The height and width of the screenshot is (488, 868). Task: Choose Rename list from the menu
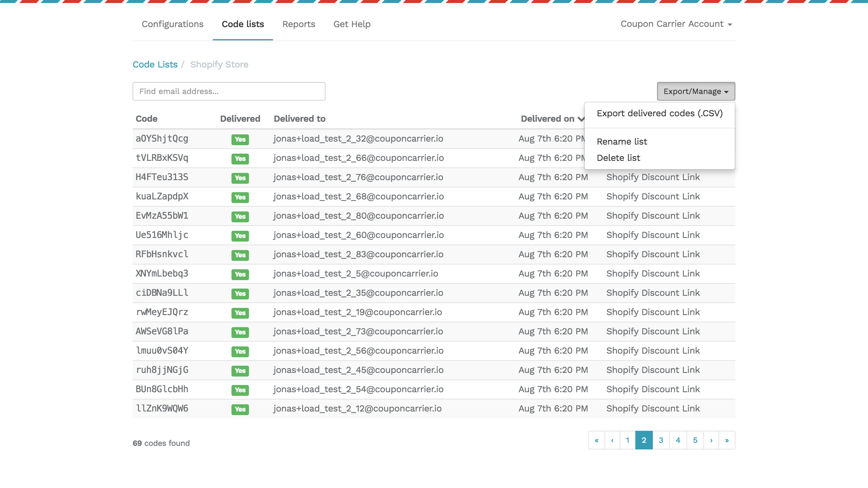(622, 142)
